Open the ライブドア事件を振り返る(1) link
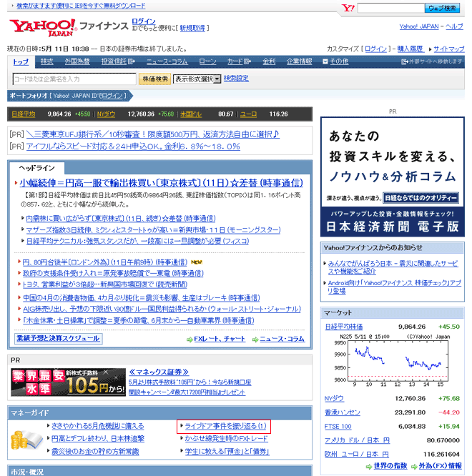472x476 pixels. click(x=225, y=426)
